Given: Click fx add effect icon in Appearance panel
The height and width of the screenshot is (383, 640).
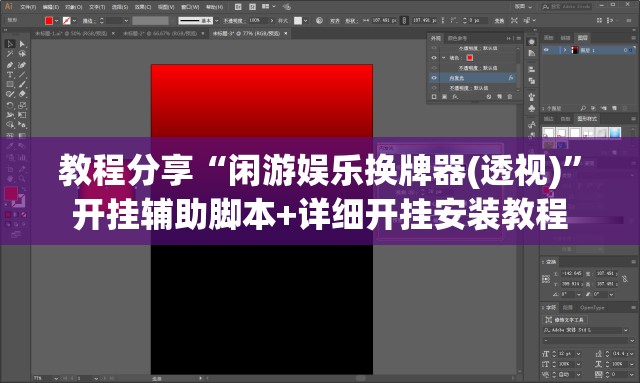Looking at the screenshot, I should 455,97.
